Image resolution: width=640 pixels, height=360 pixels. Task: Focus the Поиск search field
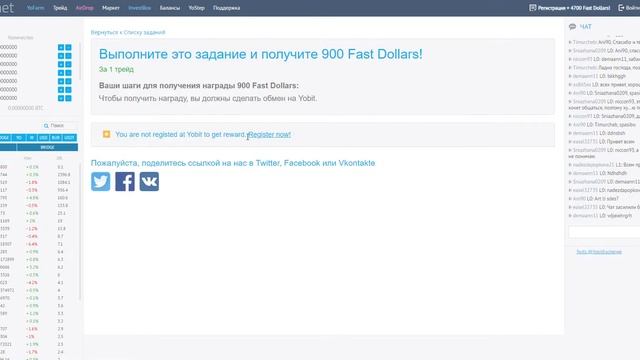59,126
